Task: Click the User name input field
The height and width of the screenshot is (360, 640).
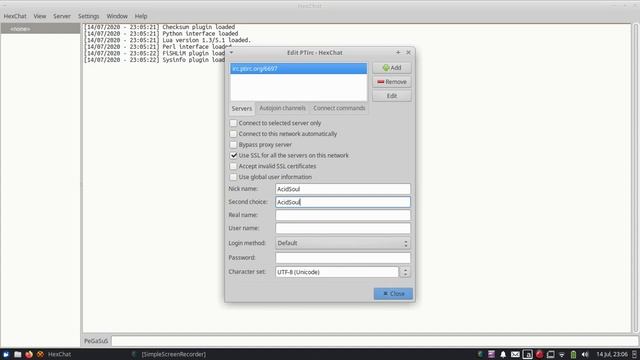Action: click(342, 228)
